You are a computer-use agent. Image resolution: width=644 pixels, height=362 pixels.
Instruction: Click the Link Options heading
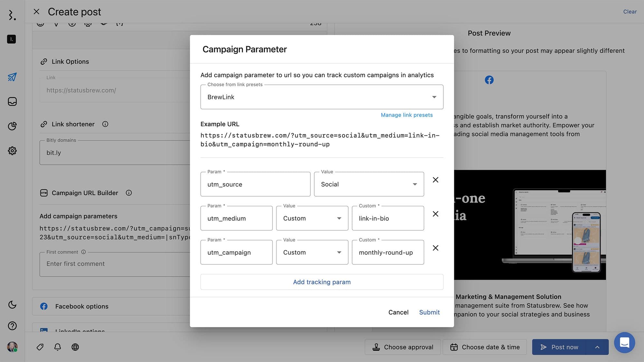pyautogui.click(x=70, y=61)
